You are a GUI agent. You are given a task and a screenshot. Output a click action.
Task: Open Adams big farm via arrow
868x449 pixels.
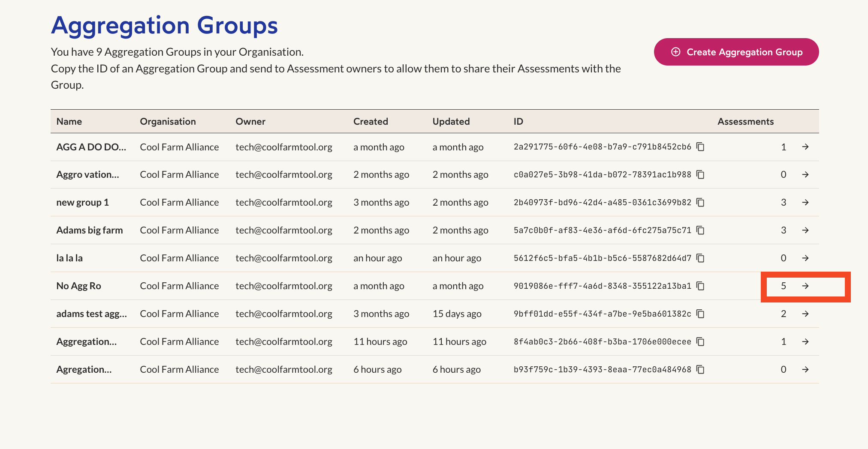pos(805,230)
